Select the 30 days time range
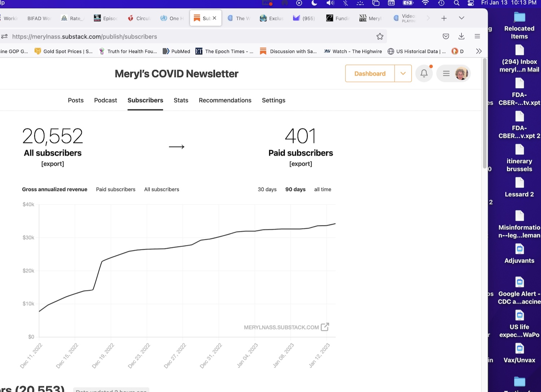 [x=267, y=190]
